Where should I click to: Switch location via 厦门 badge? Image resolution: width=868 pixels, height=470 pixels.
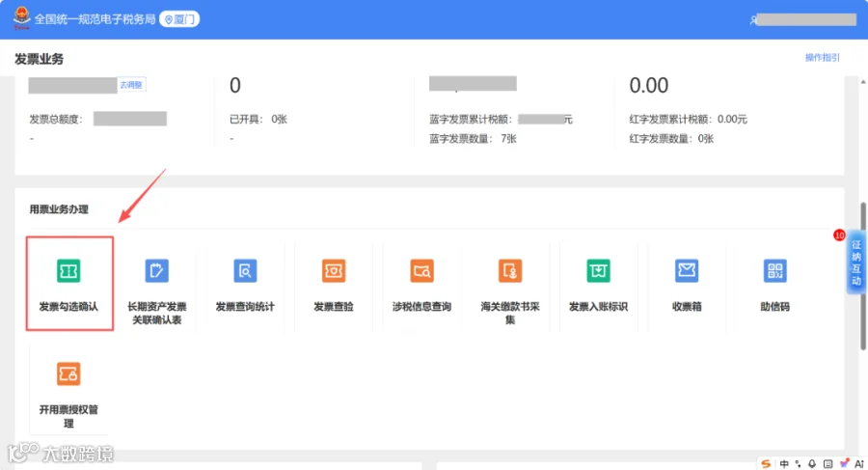pos(179,19)
